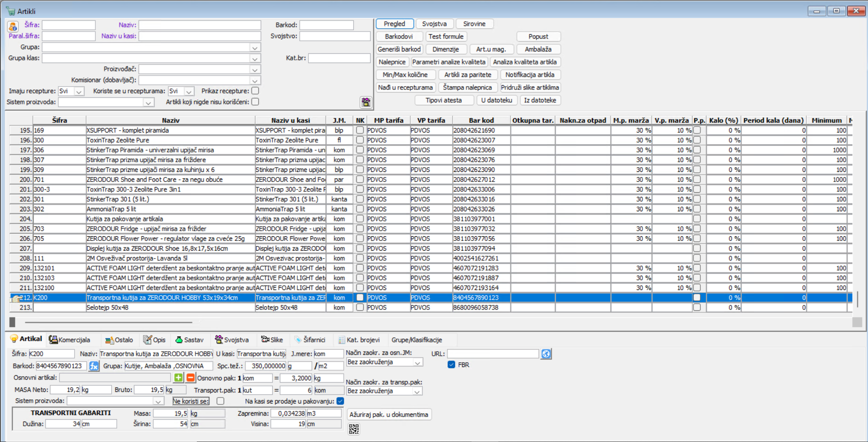This screenshot has height=442, width=868.
Task: Check the P.p. box for row 195
Action: [697, 130]
